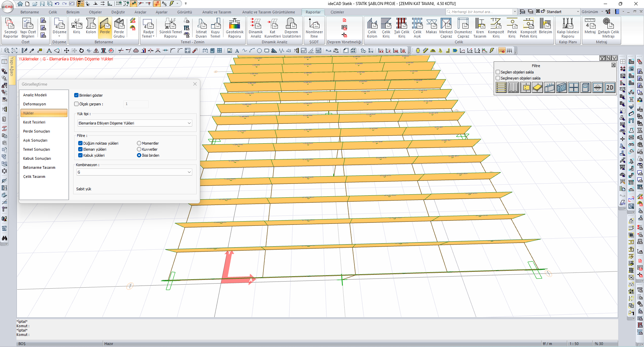Open Objeler ribbon tab

click(x=95, y=12)
